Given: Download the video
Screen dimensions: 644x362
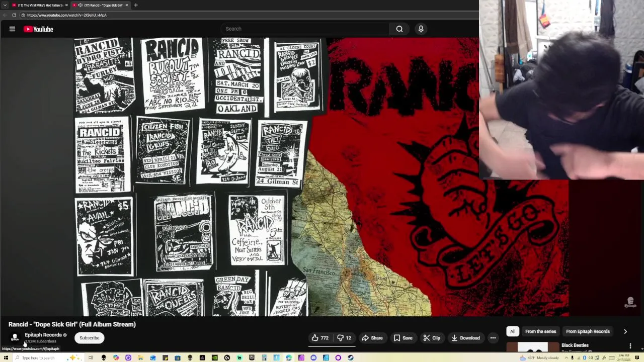Looking at the screenshot, I should point(466,338).
